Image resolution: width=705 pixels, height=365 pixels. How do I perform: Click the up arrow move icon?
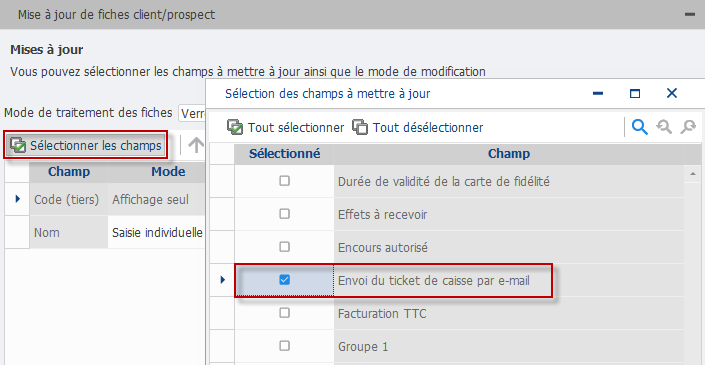point(196,146)
